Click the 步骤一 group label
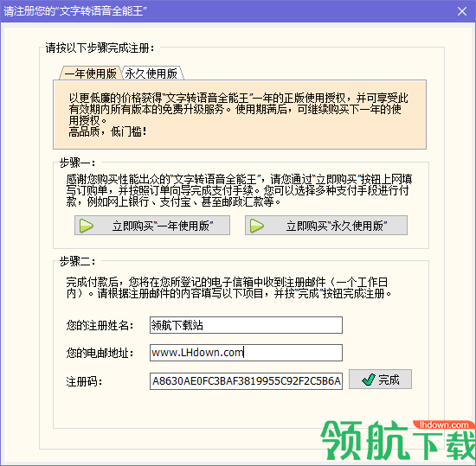The height and width of the screenshot is (466, 476). coord(77,163)
